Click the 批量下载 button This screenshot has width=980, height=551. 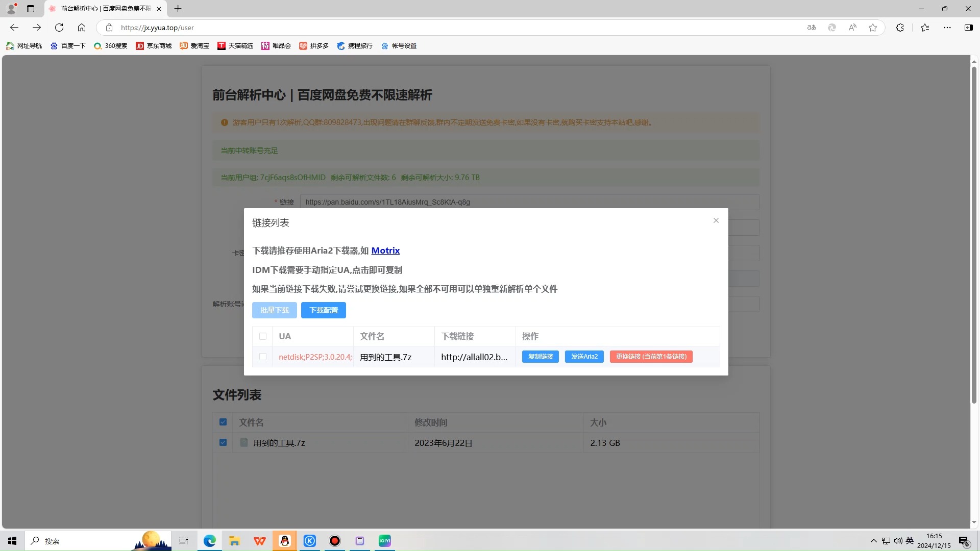(275, 310)
